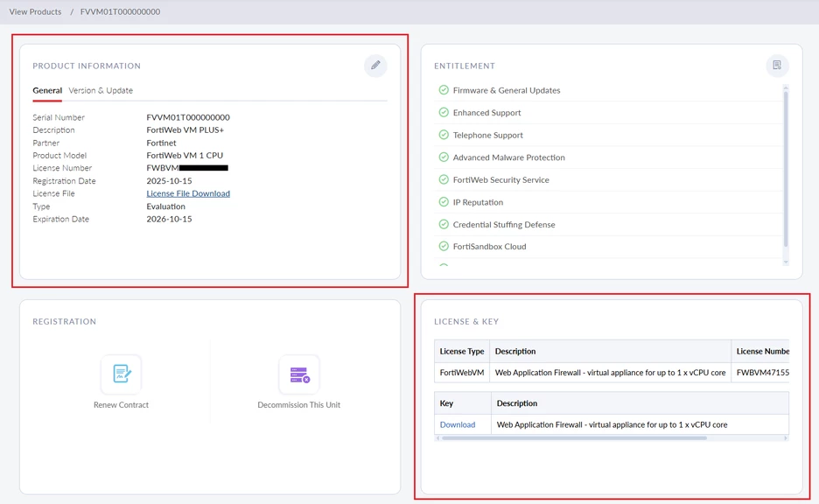819x504 pixels.
Task: Click the Advanced Malware Protection check icon
Action: pyautogui.click(x=444, y=157)
